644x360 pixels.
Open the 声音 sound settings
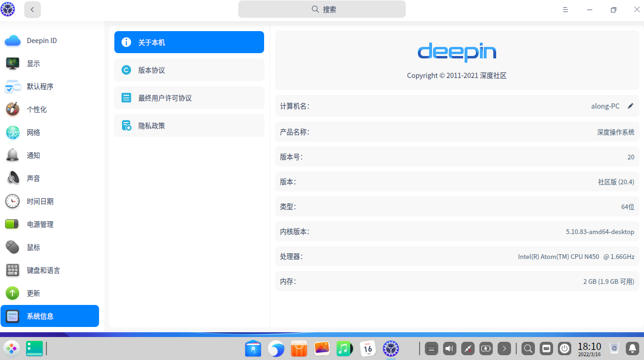[50, 179]
